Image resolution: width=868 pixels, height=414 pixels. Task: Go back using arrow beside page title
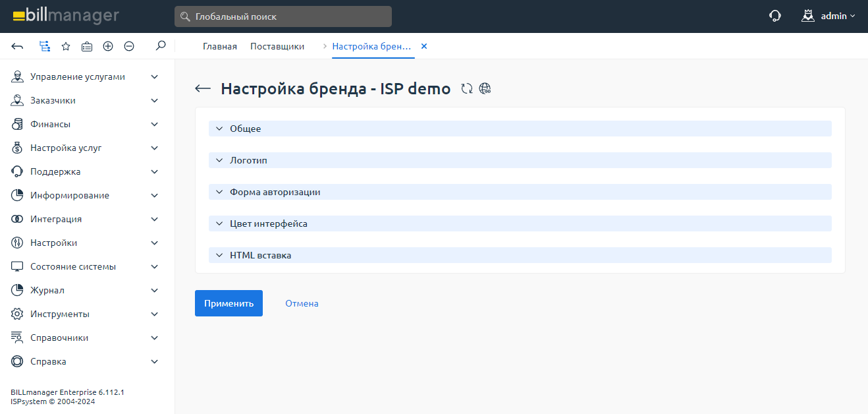pos(203,89)
